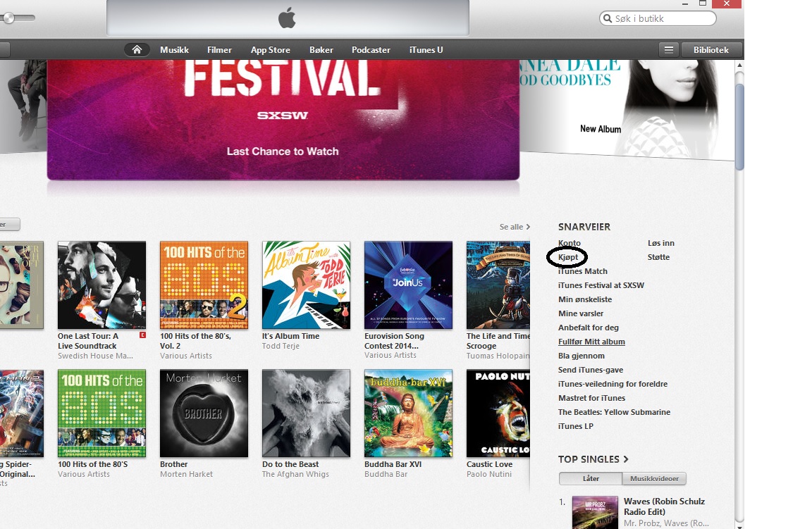Click in the Søk i butikk field
812x529 pixels.
(658, 18)
